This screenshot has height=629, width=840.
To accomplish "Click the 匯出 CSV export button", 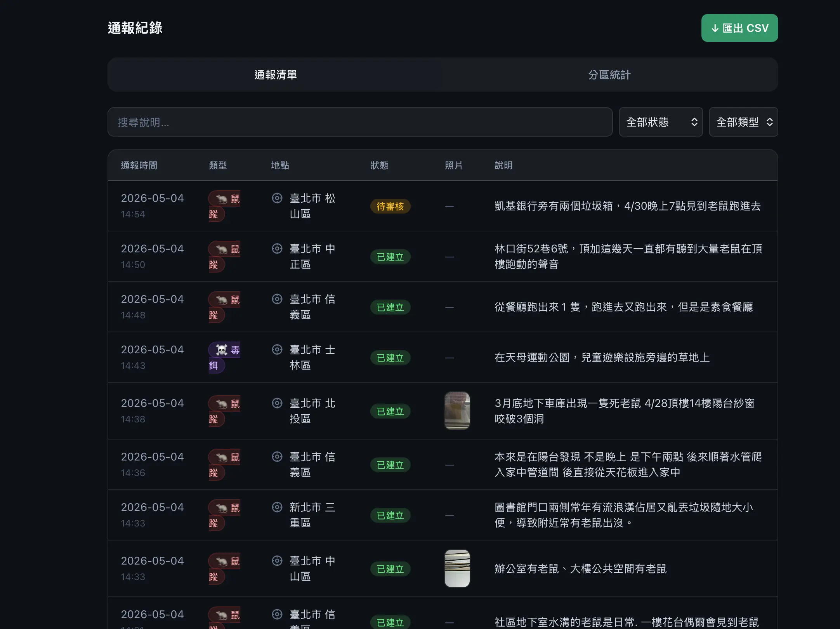I will (x=739, y=28).
